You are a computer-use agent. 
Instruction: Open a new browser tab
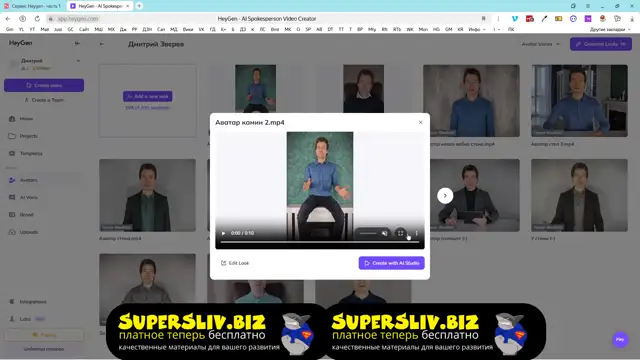[139, 6]
